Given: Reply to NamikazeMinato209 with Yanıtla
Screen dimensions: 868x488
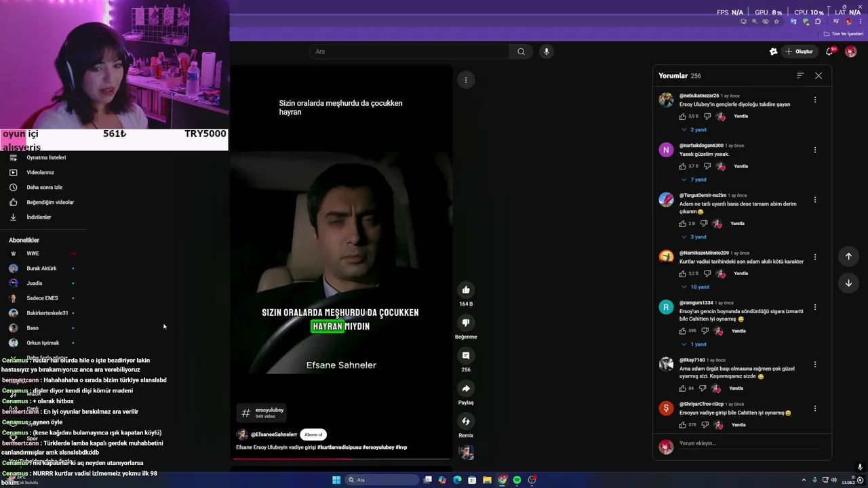Looking at the screenshot, I should (741, 274).
